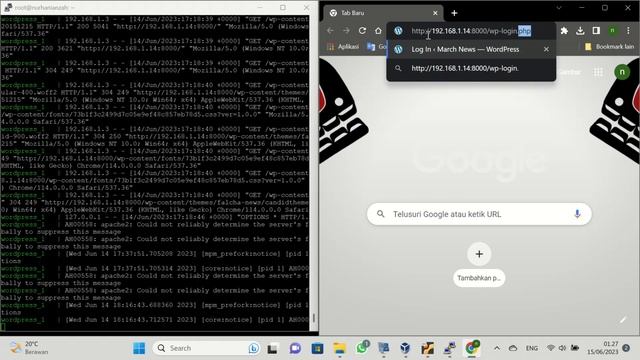Show hidden system tray icons
The width and height of the screenshot is (640, 360).
point(497,348)
